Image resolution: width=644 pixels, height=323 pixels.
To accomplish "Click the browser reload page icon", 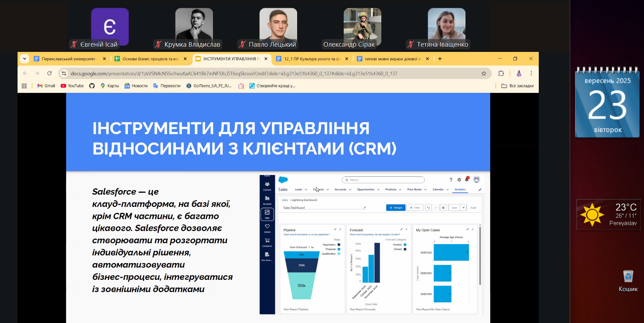I will coord(49,73).
